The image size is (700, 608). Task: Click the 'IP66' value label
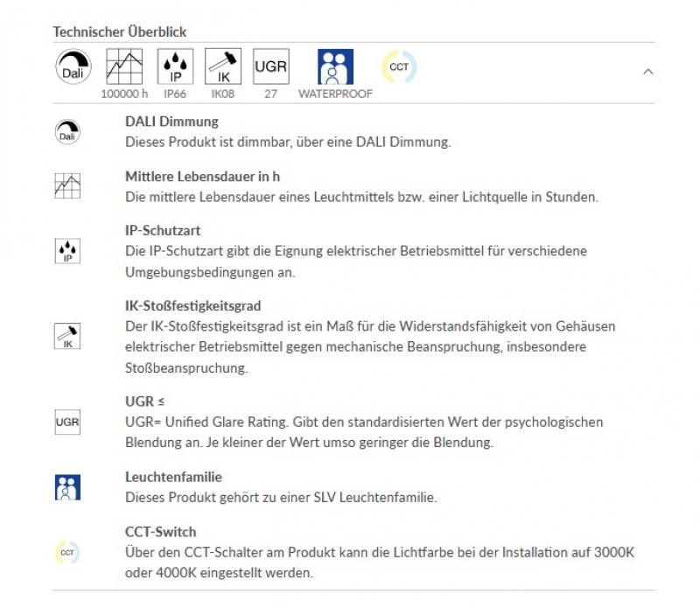tap(175, 94)
